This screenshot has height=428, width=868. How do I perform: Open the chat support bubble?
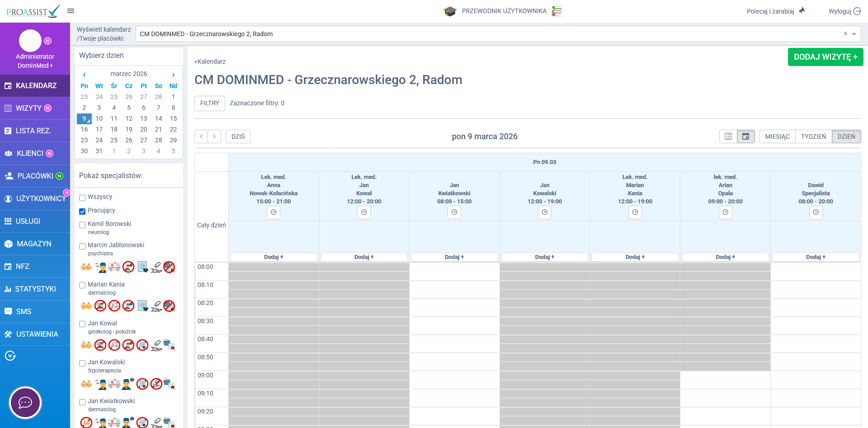point(25,402)
